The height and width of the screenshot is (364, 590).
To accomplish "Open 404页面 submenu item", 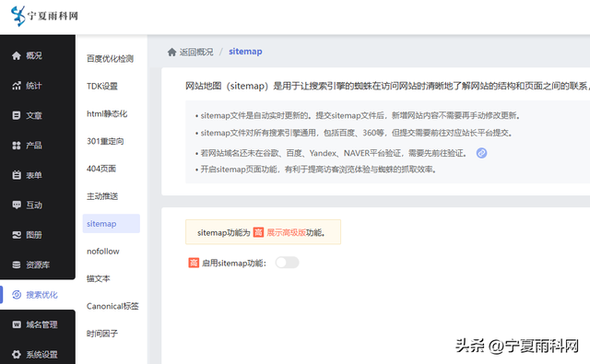I will click(x=101, y=169).
